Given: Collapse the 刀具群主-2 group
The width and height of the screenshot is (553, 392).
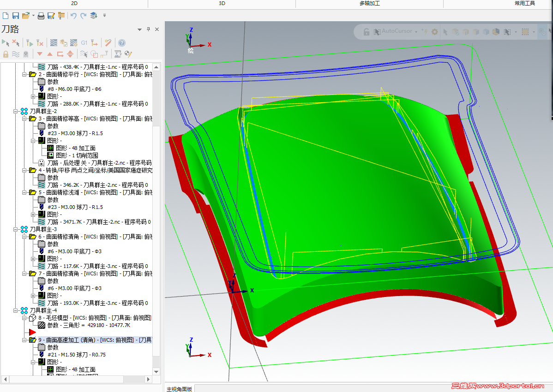Looking at the screenshot, I should pyautogui.click(x=15, y=111).
